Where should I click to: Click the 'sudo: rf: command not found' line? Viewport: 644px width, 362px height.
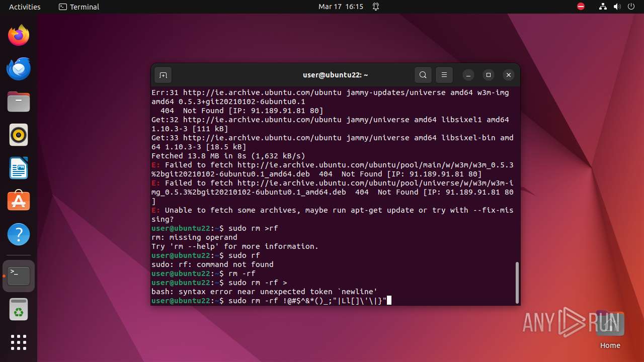click(212, 264)
